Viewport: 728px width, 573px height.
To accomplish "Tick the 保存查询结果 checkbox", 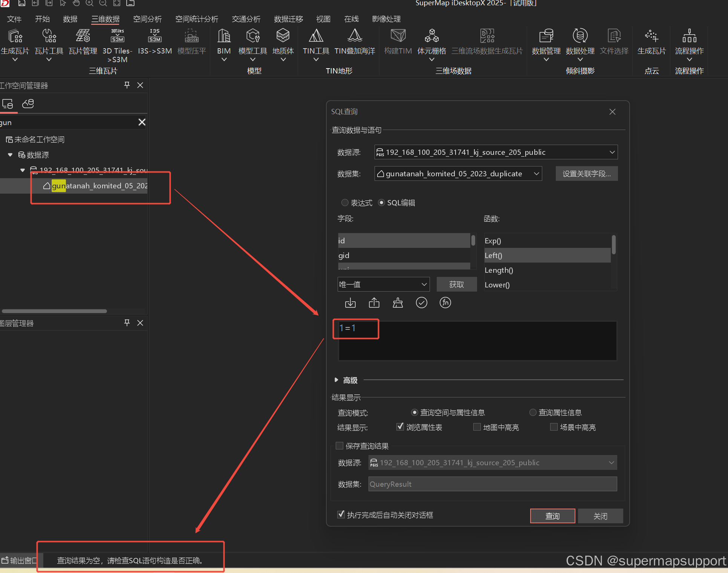I will pyautogui.click(x=340, y=446).
